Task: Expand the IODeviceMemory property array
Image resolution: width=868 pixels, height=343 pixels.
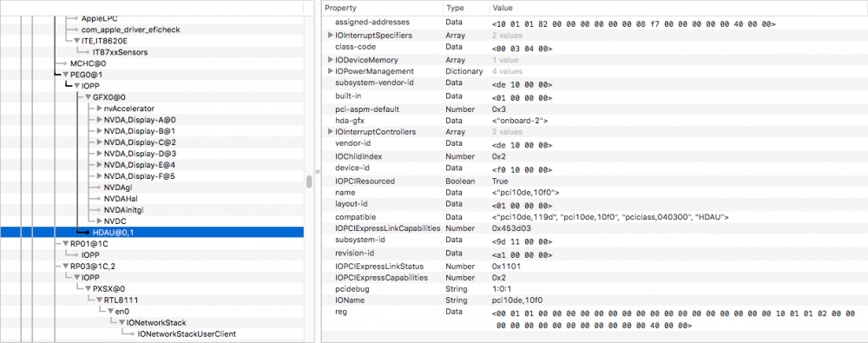Action: click(331, 59)
